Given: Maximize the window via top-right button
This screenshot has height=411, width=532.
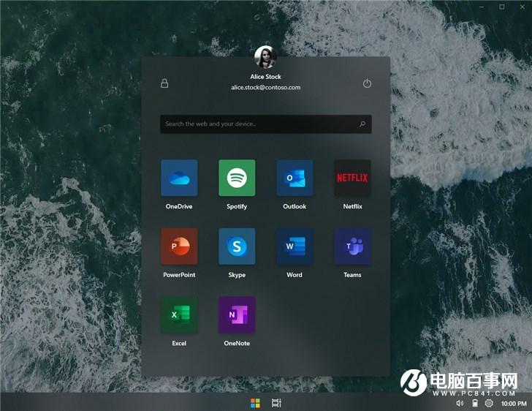Looking at the screenshot, I should pos(502,7).
